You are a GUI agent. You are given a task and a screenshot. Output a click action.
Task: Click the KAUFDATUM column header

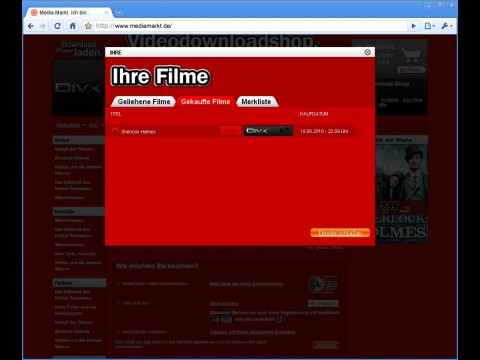coord(314,114)
